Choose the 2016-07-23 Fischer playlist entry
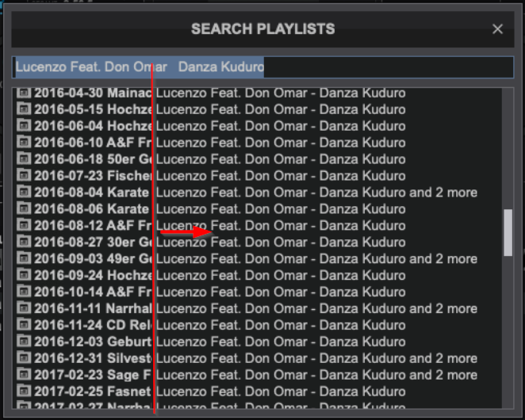This screenshot has width=525, height=420. [238, 176]
